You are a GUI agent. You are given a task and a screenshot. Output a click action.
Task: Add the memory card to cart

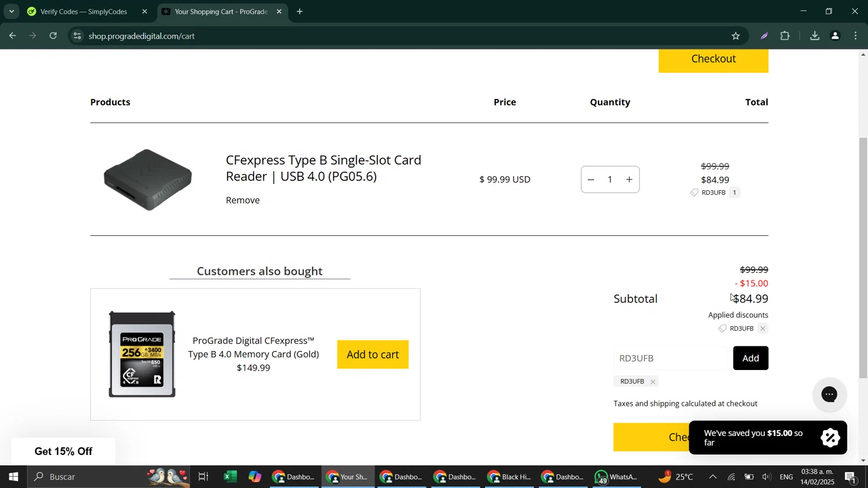click(373, 354)
